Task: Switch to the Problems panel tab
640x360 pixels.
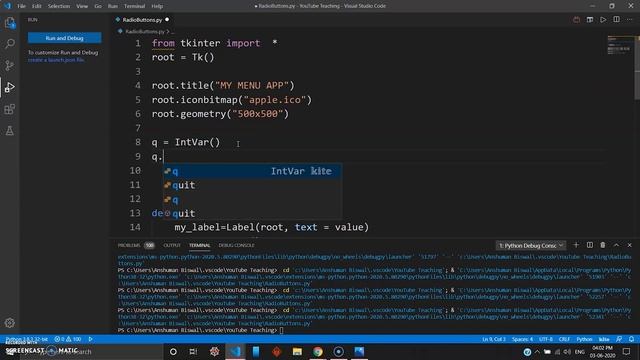Action: point(136,245)
